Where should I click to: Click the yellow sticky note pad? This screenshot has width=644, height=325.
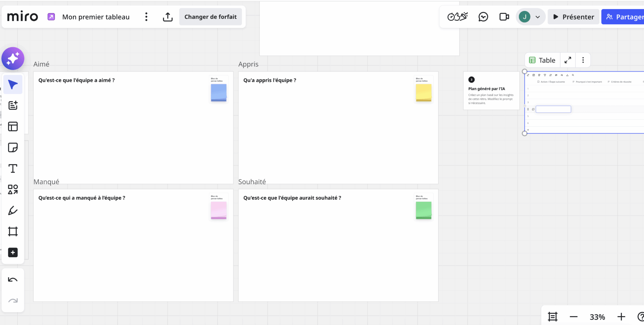pyautogui.click(x=424, y=93)
